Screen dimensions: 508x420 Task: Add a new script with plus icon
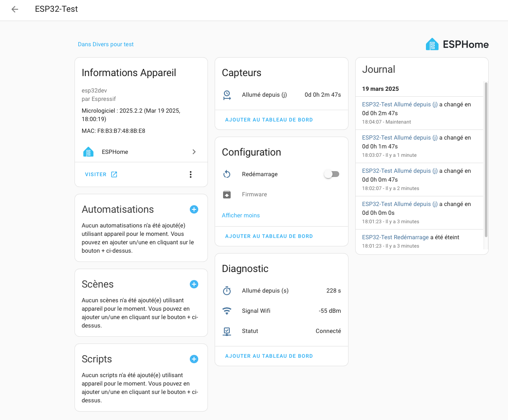click(x=194, y=359)
